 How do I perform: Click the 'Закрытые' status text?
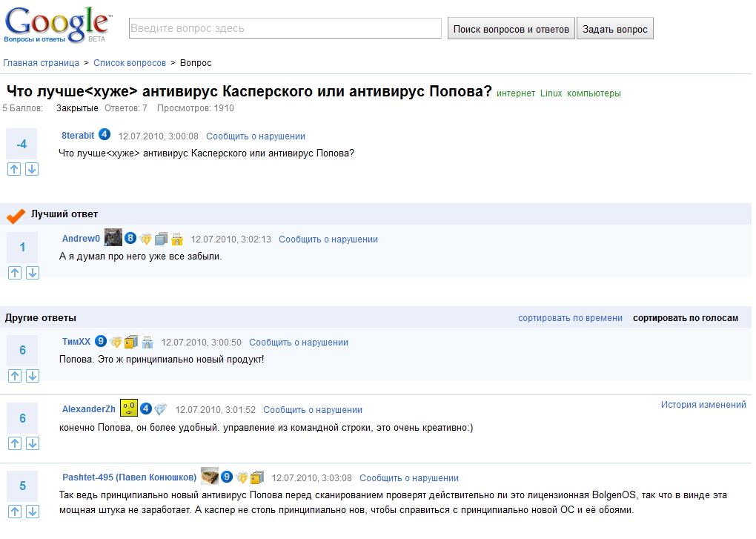(77, 108)
